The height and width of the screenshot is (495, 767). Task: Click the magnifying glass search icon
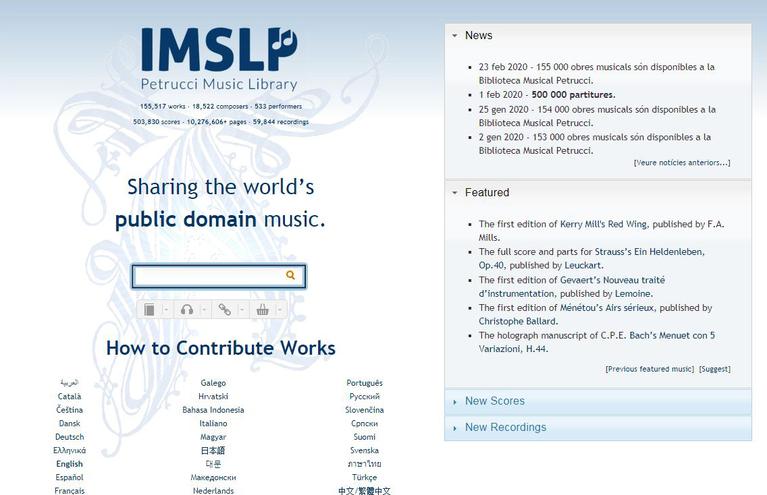tap(291, 275)
